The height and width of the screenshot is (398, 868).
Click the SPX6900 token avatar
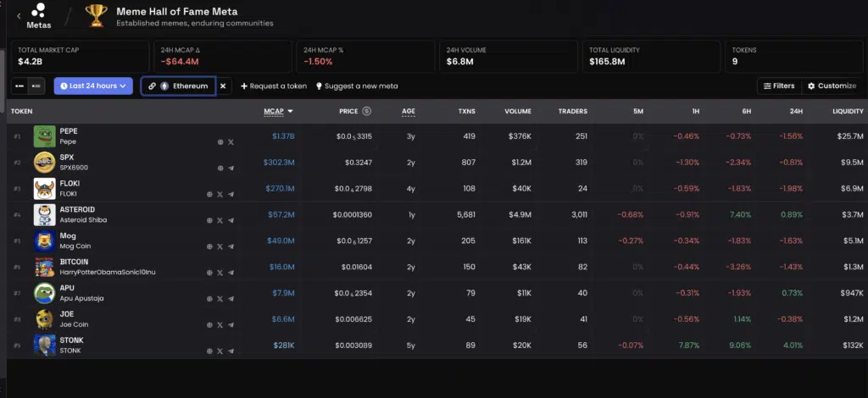click(44, 163)
